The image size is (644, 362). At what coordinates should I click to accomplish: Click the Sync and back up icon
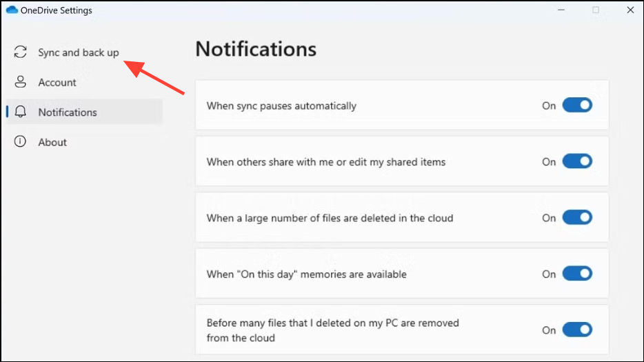point(21,52)
